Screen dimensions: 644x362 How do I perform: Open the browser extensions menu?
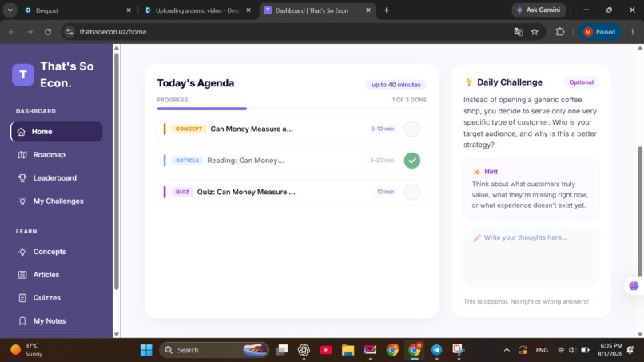(x=560, y=32)
